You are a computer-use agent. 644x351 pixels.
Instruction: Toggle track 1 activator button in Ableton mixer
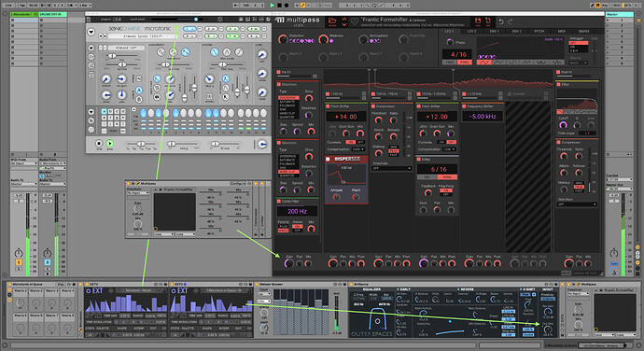coord(19,262)
